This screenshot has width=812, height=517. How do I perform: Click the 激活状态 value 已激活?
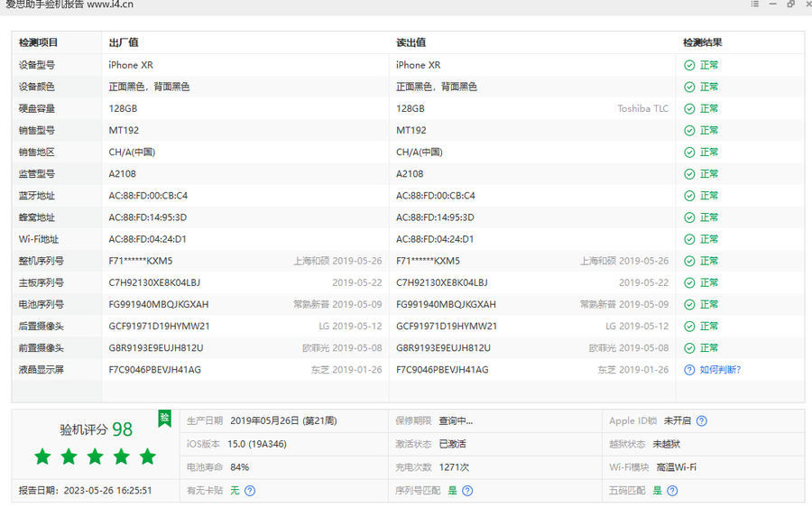point(453,444)
